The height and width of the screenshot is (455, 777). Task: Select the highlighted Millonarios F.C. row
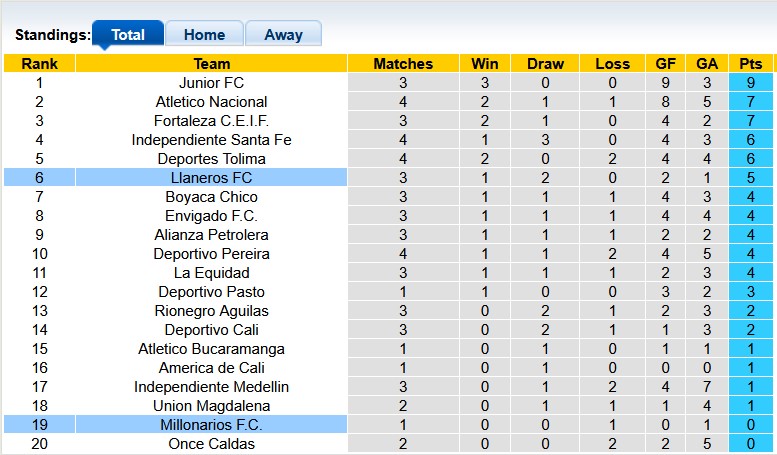211,425
